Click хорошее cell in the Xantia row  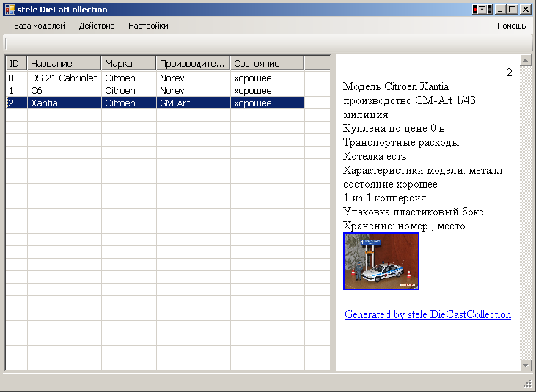click(x=268, y=103)
